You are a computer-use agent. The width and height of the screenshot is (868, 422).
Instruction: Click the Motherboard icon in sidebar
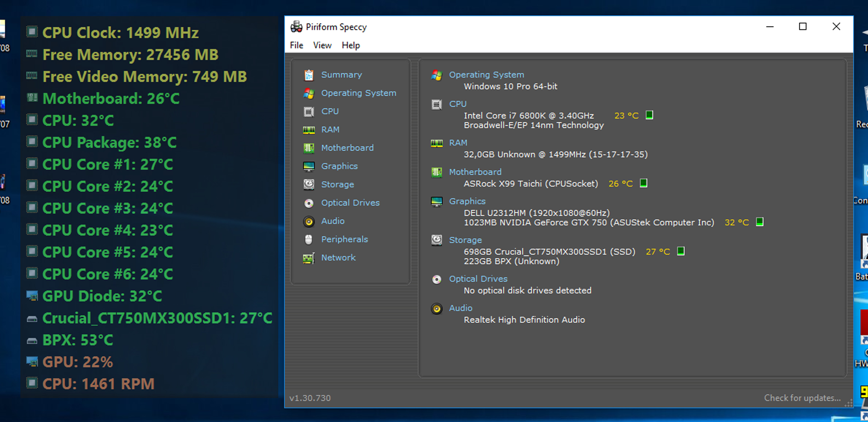pos(309,148)
